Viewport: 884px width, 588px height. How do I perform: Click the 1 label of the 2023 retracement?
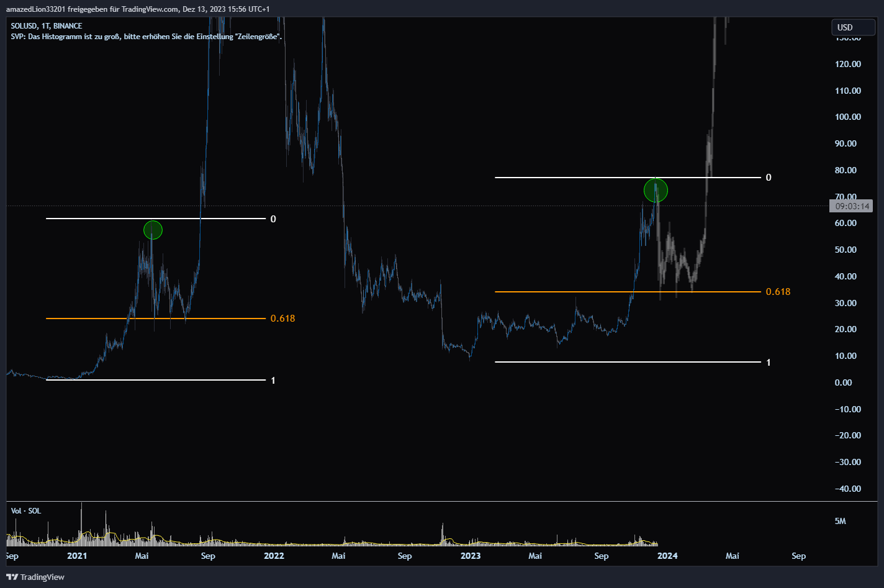(x=769, y=363)
